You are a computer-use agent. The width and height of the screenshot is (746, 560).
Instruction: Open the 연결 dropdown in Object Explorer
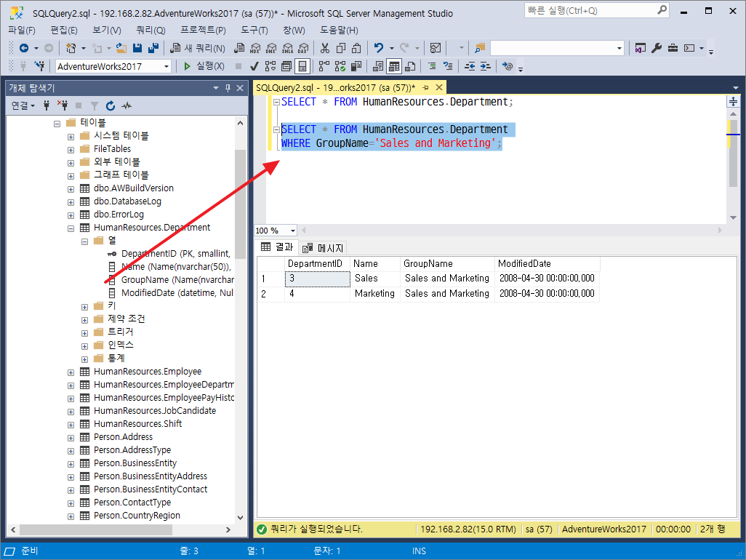coord(23,105)
